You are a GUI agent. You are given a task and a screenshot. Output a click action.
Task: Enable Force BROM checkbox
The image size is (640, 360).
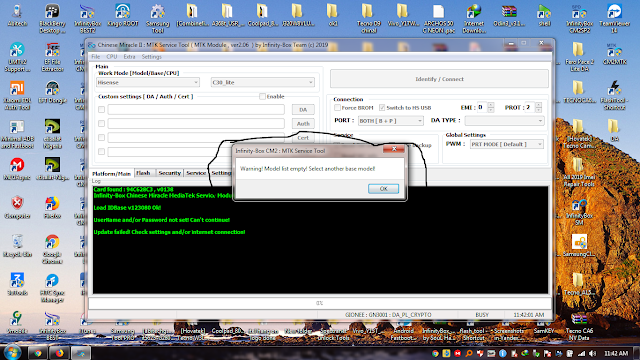(x=337, y=107)
